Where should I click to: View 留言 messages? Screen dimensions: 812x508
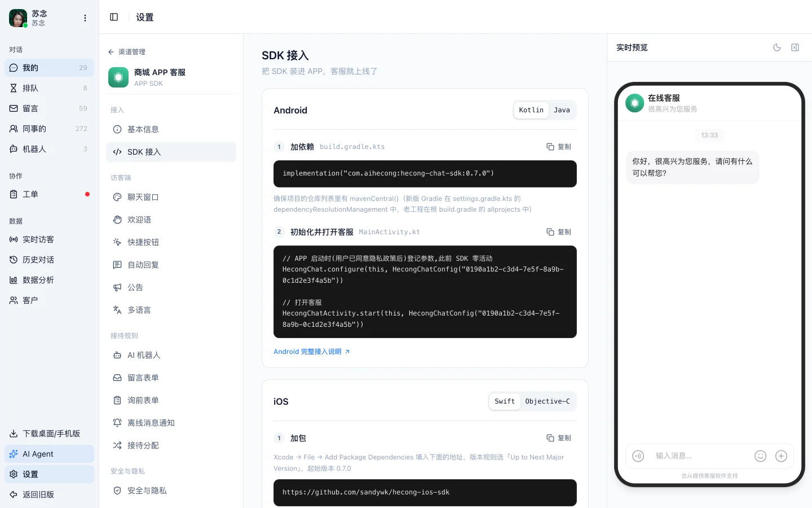(x=49, y=108)
